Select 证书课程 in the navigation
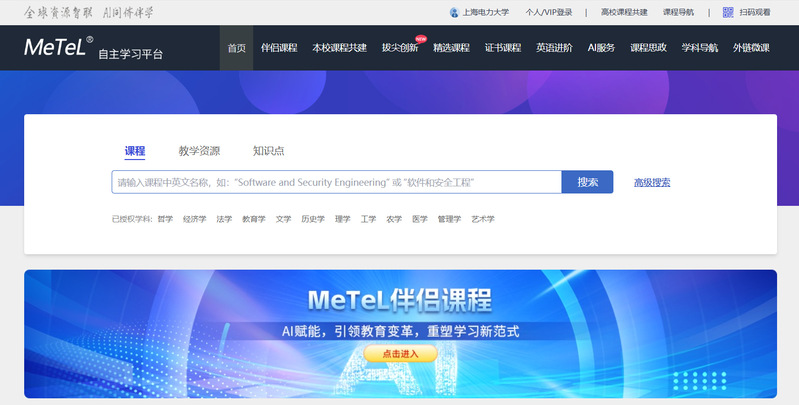Screen dimensions: 799x405 (x=503, y=48)
